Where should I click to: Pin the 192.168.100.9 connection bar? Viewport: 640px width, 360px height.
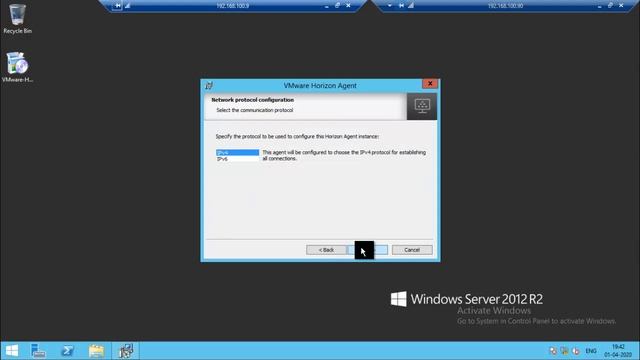click(x=118, y=6)
